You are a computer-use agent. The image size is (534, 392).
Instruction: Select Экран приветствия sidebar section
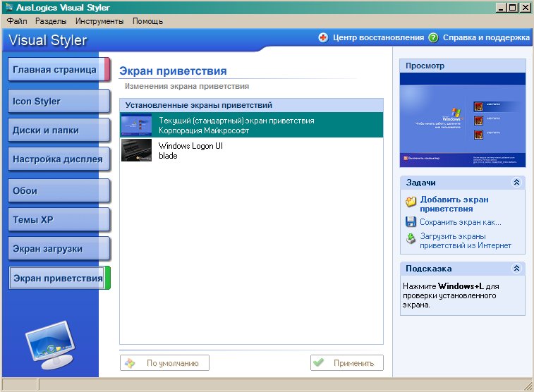tap(59, 278)
